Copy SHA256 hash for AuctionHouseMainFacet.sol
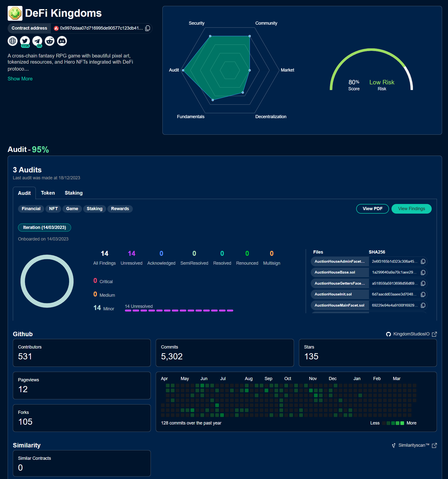The height and width of the screenshot is (479, 448). tap(423, 305)
